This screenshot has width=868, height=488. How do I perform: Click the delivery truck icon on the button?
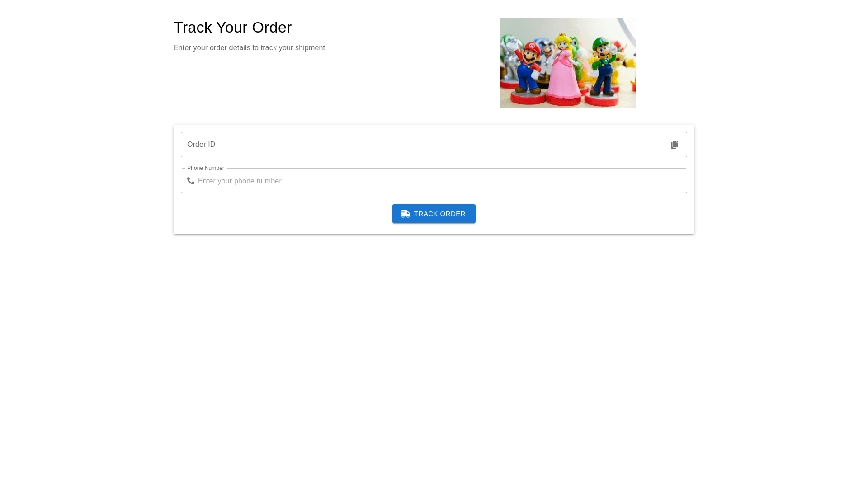(x=406, y=214)
